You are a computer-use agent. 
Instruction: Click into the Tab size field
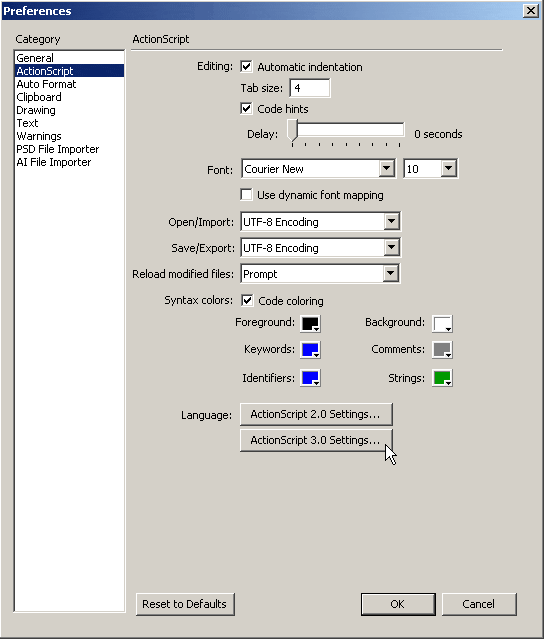[x=310, y=88]
